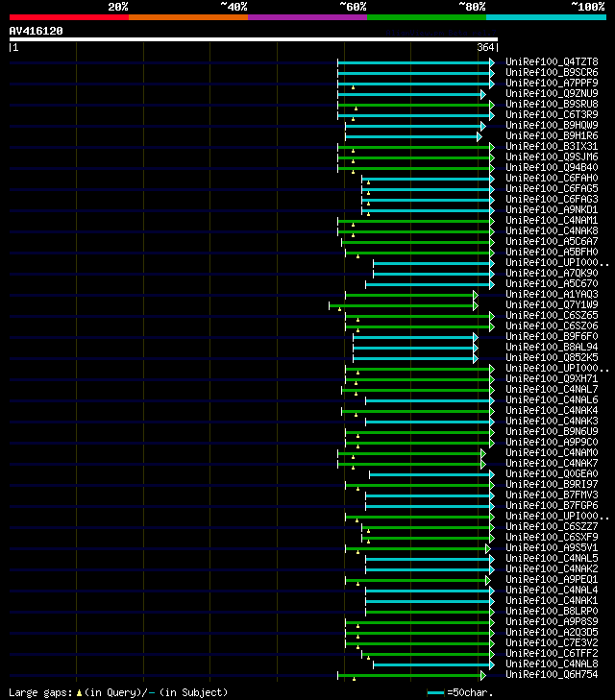
Task: Select the UniRef100_Q9XH71 label
Action: click(552, 378)
